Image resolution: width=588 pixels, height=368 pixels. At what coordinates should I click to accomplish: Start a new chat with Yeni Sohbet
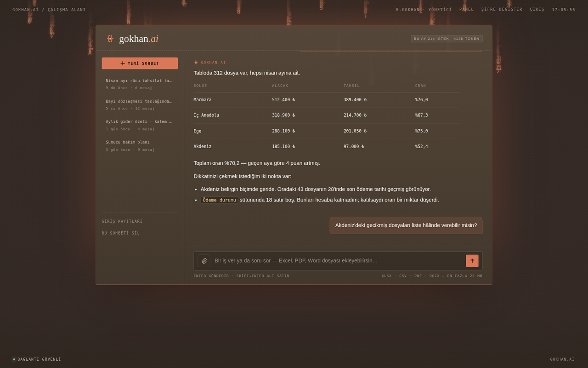[140, 63]
